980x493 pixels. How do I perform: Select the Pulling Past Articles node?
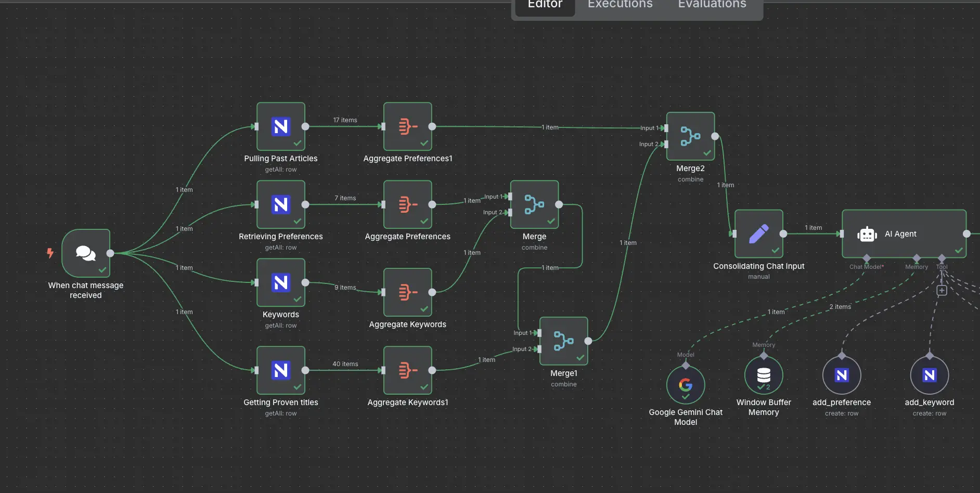click(281, 126)
